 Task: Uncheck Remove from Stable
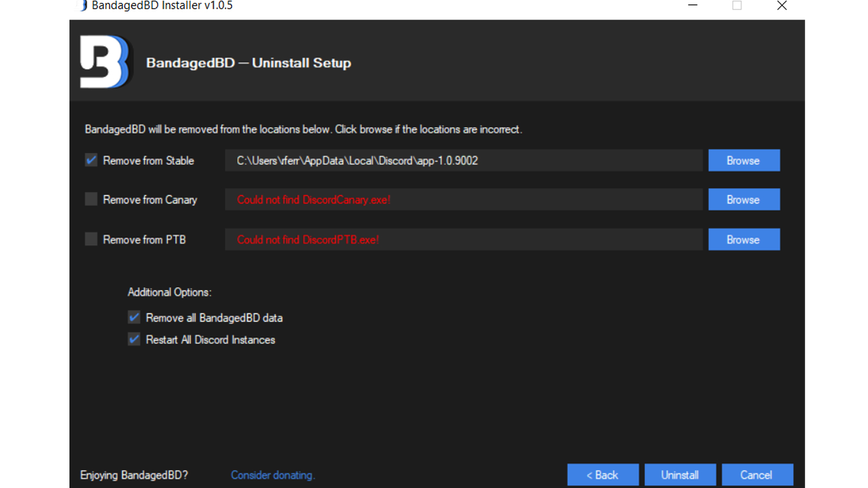pyautogui.click(x=91, y=160)
